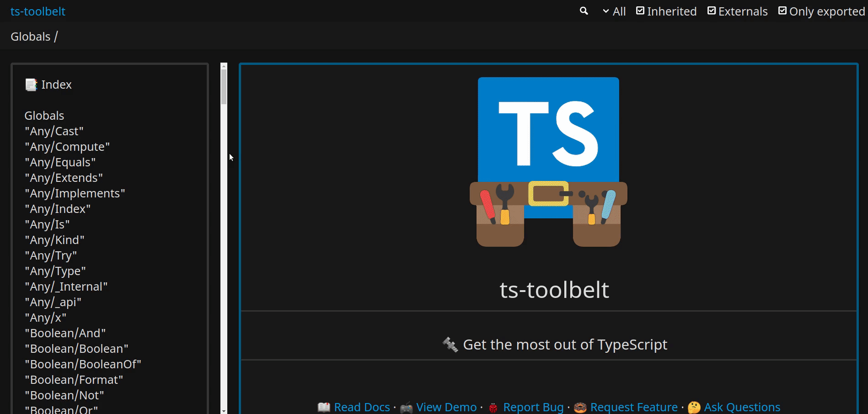868x414 pixels.
Task: Open "Any/Kind" module
Action: 55,240
